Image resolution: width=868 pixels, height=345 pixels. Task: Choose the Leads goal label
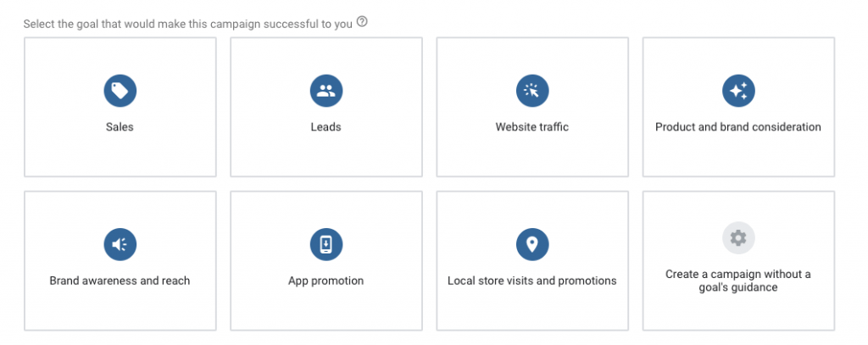coord(325,127)
